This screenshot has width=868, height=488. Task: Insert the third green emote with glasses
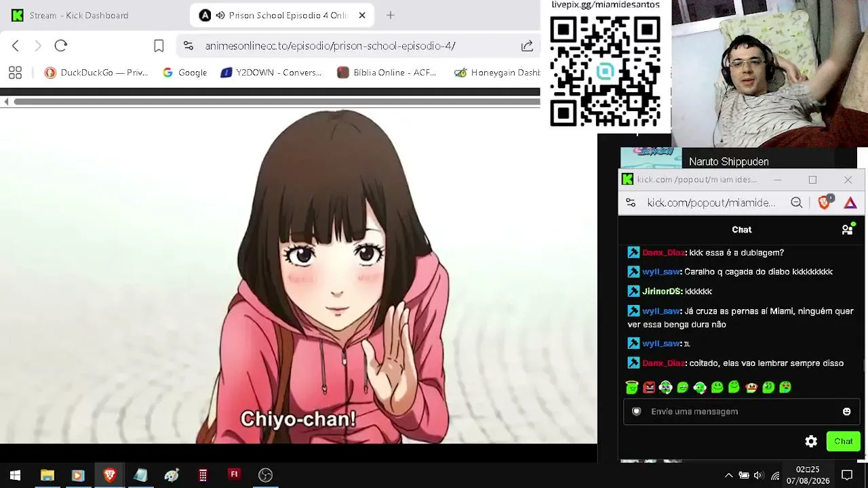tap(666, 388)
